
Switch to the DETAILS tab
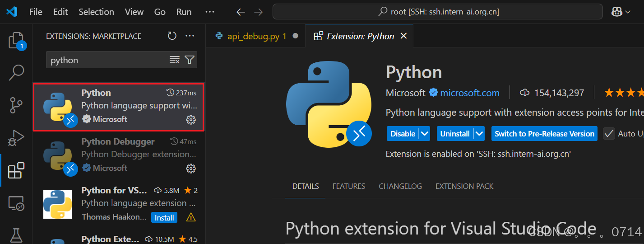(x=306, y=186)
